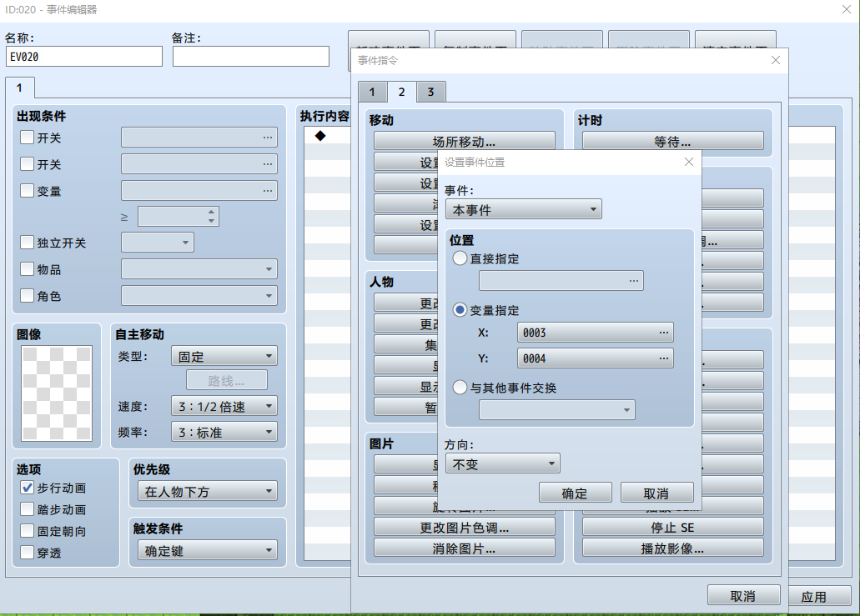Screen dimensions: 860x616
Task: Switch to tab 3 in 事件指令 dialog
Action: (x=431, y=92)
